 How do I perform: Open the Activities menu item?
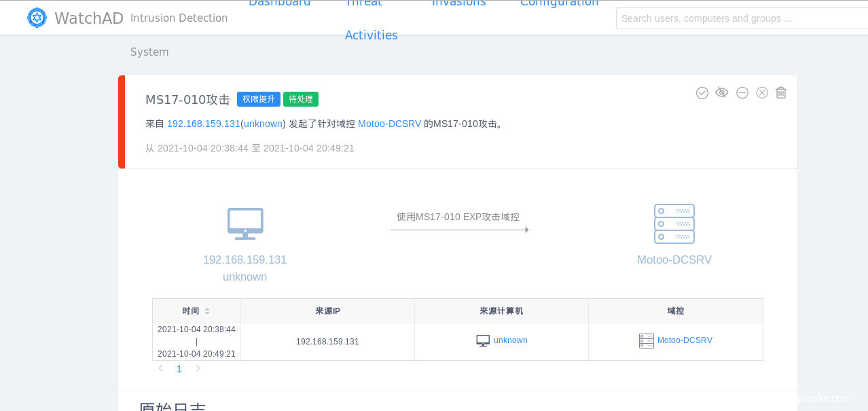pyautogui.click(x=371, y=35)
